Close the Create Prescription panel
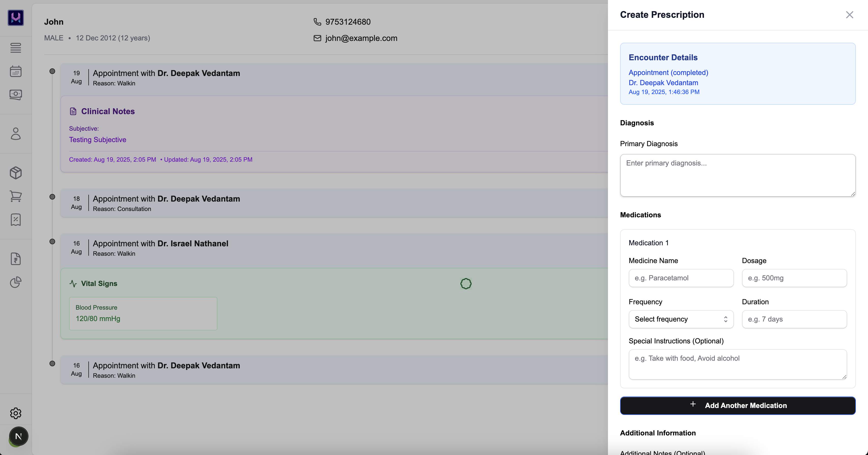The image size is (868, 455). [x=849, y=15]
